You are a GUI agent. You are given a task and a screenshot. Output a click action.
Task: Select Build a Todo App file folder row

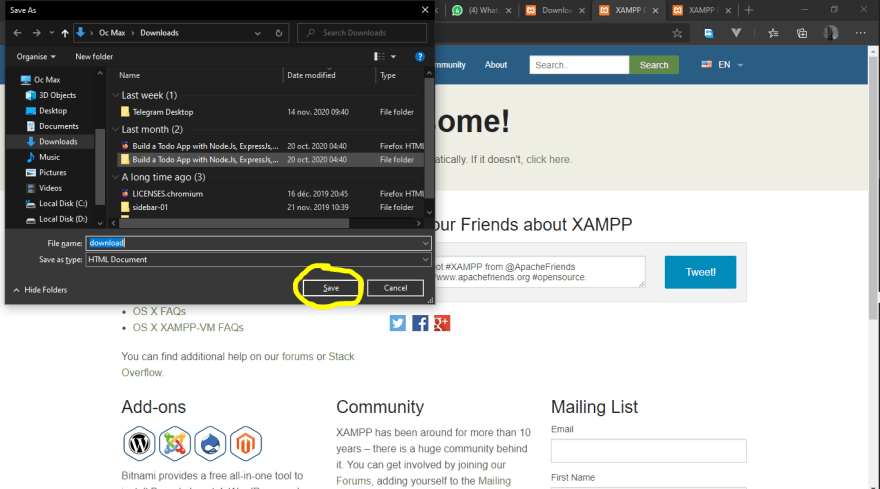pos(269,159)
